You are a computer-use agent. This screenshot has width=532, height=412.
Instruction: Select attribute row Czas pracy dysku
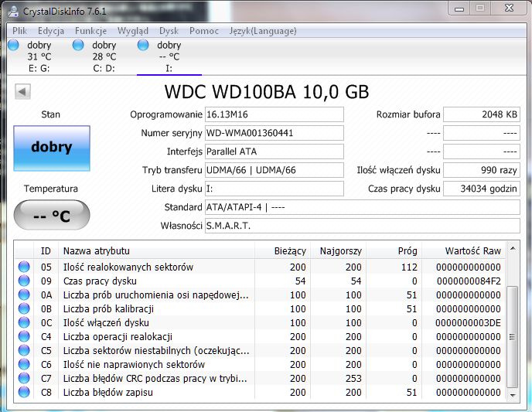tap(260, 281)
